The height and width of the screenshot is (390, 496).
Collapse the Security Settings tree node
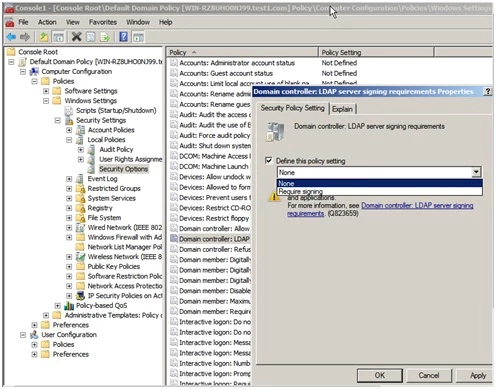(x=58, y=120)
